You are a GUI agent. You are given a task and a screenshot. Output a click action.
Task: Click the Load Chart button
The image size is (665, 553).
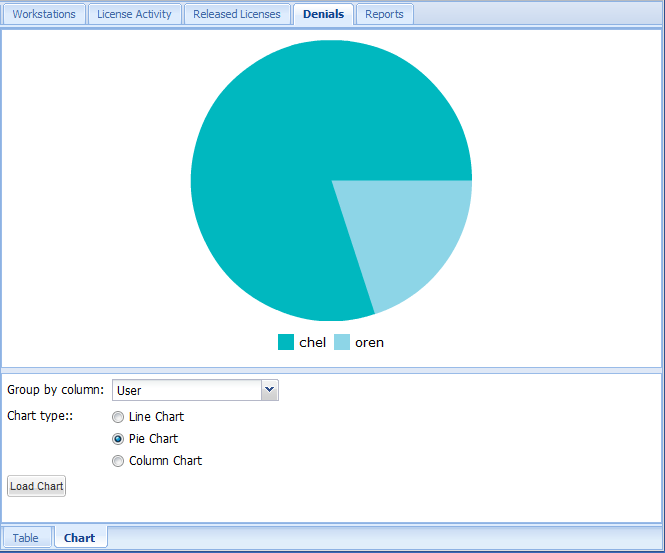36,486
